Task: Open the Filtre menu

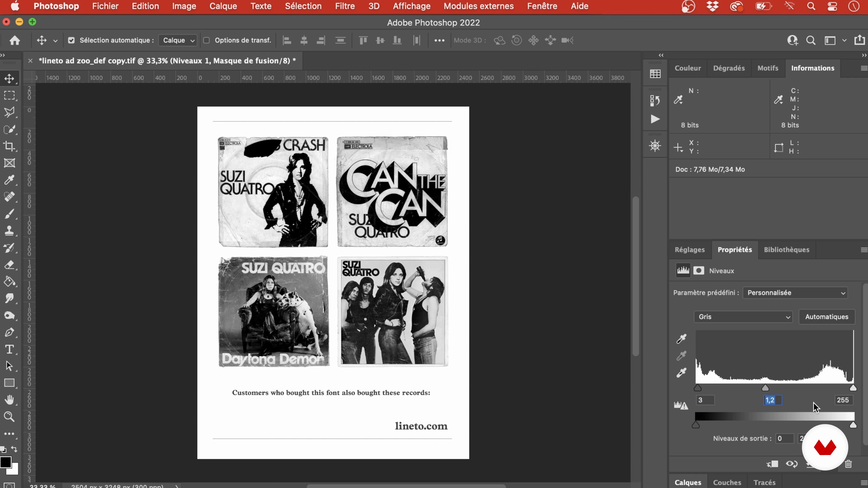Action: (x=345, y=6)
